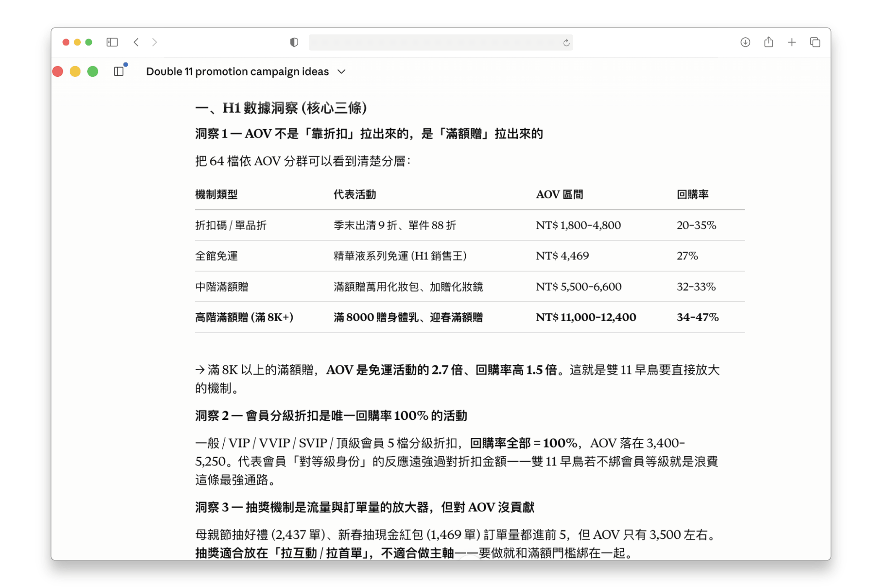882x588 pixels.
Task: Select the 'NT$ 11,000–12,400' cell
Action: click(x=586, y=317)
